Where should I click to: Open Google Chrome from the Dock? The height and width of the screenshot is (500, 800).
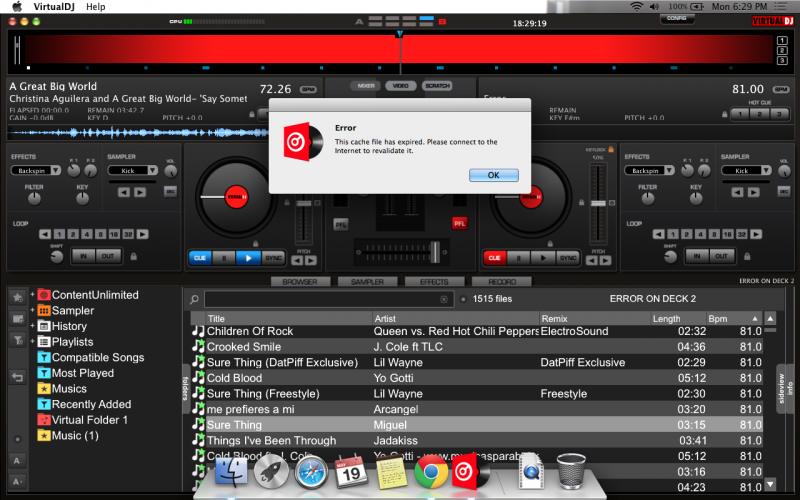tap(431, 472)
